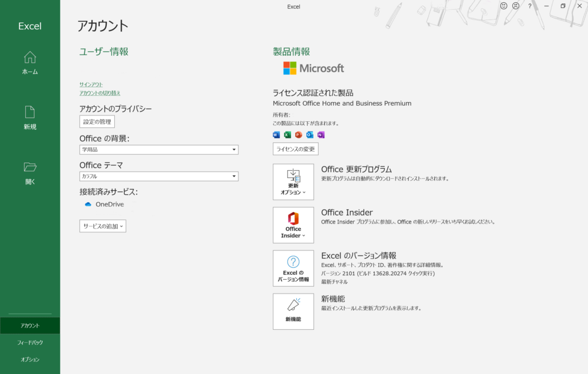588x374 pixels.
Task: Click the 新機能 heading text
Action: pyautogui.click(x=333, y=299)
